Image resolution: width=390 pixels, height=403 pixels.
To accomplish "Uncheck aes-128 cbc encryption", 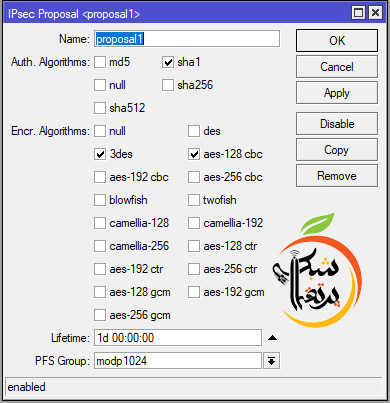I will (194, 154).
